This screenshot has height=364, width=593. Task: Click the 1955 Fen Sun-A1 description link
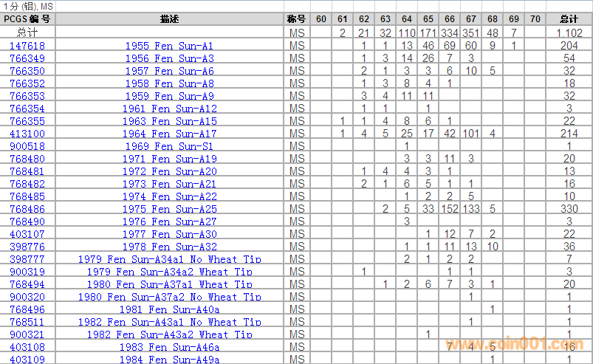169,46
